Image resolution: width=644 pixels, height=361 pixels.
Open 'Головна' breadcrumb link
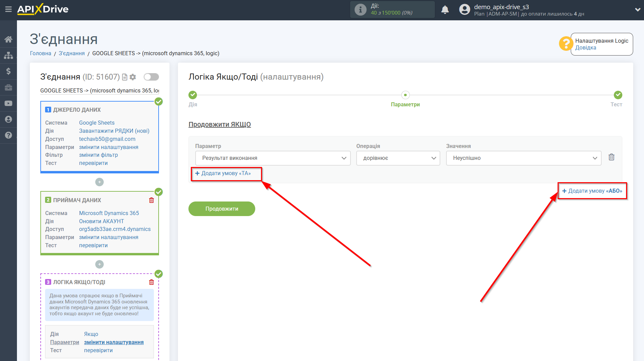point(41,53)
